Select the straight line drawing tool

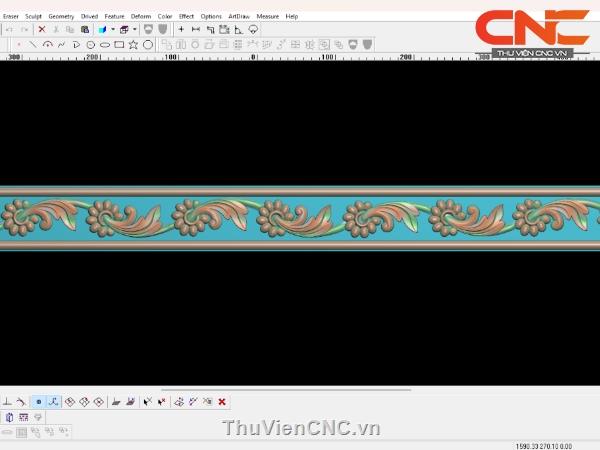(x=33, y=45)
